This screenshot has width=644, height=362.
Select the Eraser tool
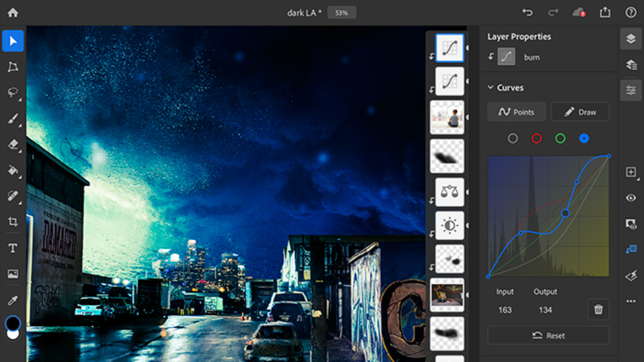coord(13,144)
